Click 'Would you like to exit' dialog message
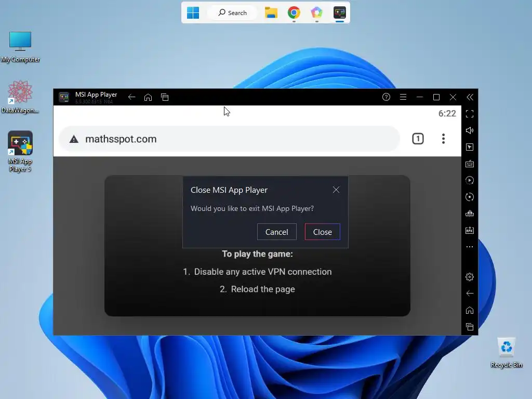 coord(252,208)
